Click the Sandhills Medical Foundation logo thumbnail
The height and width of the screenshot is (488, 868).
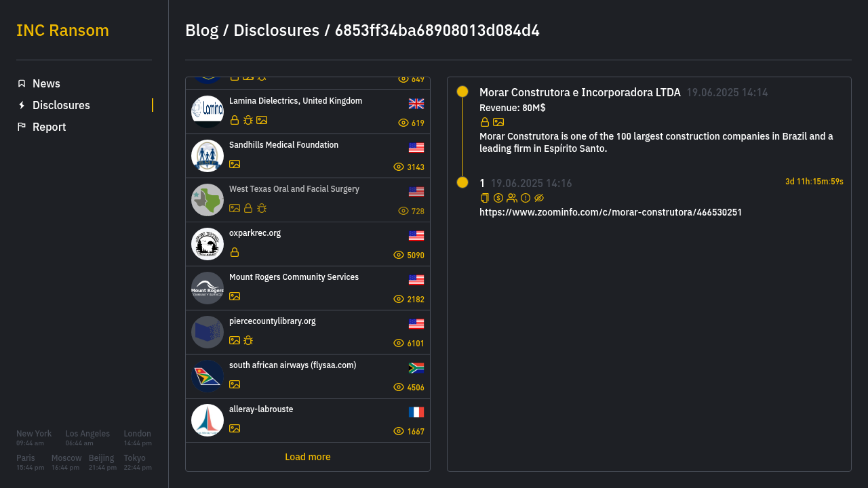[208, 156]
